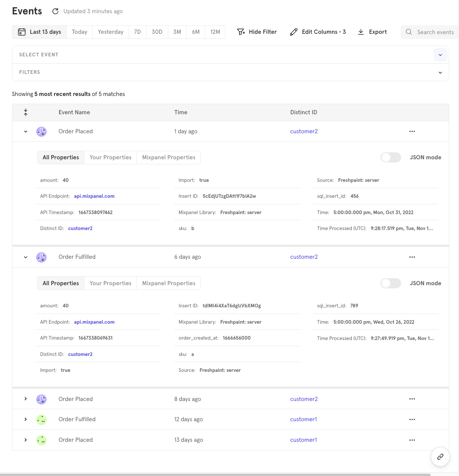Screen dimensions: 459x476
Task: Click the funnel icon on Hide Filter
Action: coord(241,32)
